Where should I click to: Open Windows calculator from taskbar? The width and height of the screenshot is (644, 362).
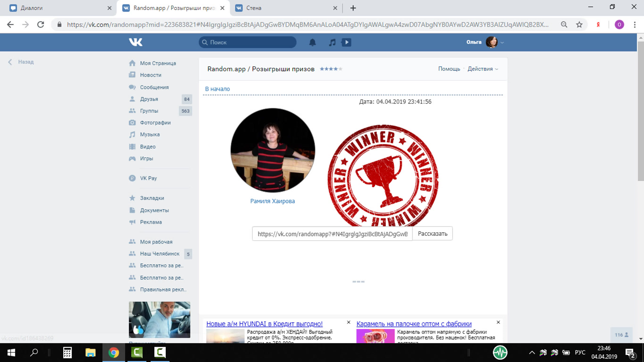(67, 353)
